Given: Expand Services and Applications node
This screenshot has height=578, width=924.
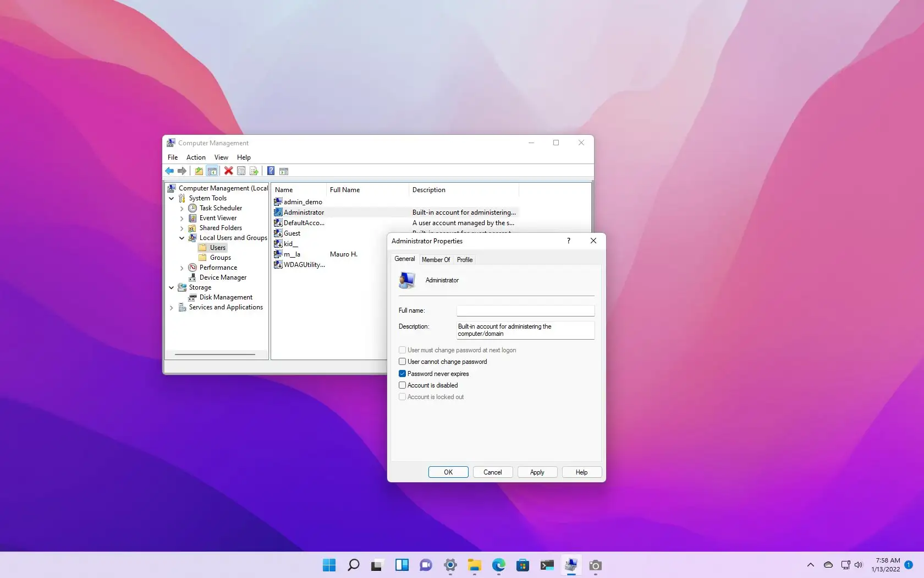Looking at the screenshot, I should click(x=172, y=308).
